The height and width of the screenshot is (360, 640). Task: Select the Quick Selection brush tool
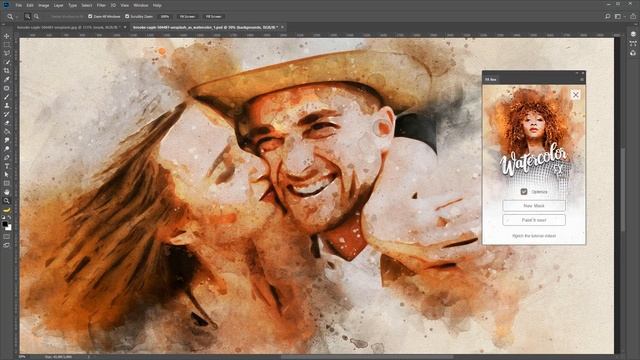point(7,62)
